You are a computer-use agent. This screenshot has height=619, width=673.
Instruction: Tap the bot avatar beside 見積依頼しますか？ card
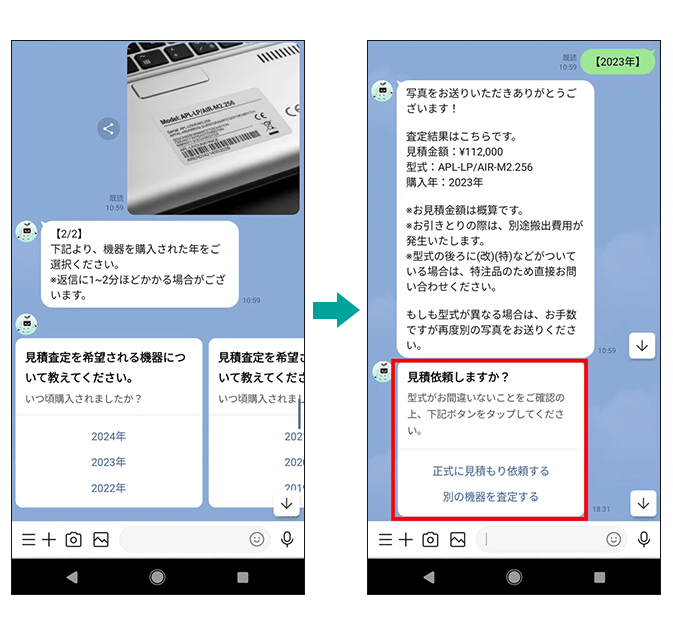pyautogui.click(x=383, y=372)
